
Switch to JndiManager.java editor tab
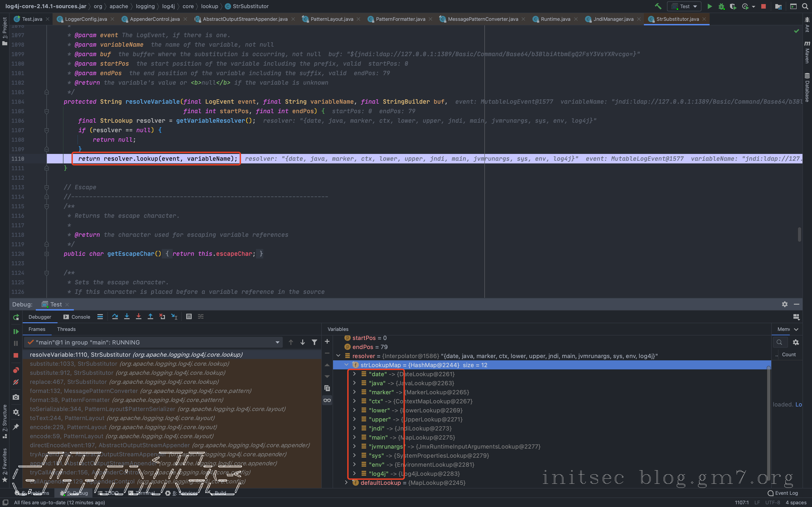tap(613, 19)
